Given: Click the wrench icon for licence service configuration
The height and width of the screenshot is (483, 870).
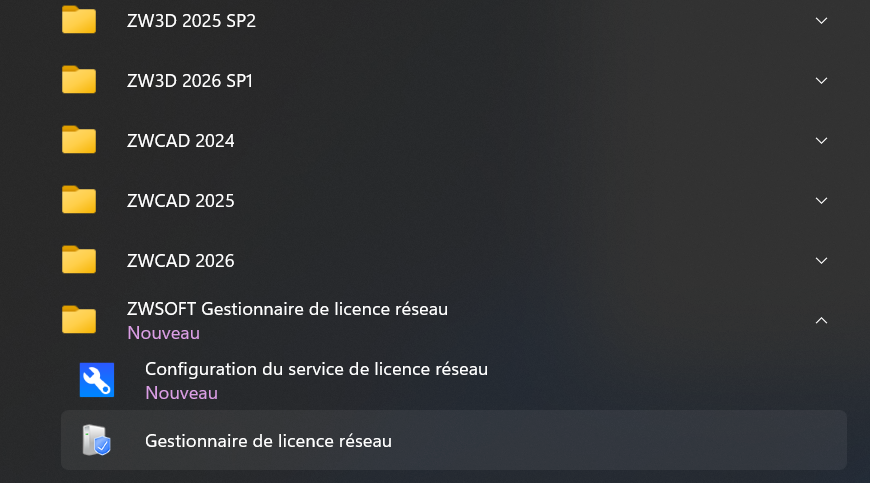Looking at the screenshot, I should pos(97,380).
